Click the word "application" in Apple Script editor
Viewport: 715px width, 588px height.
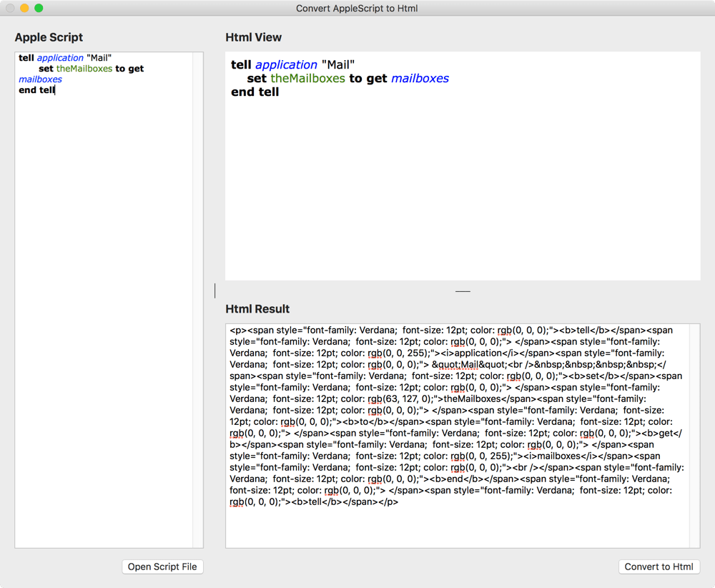point(60,58)
